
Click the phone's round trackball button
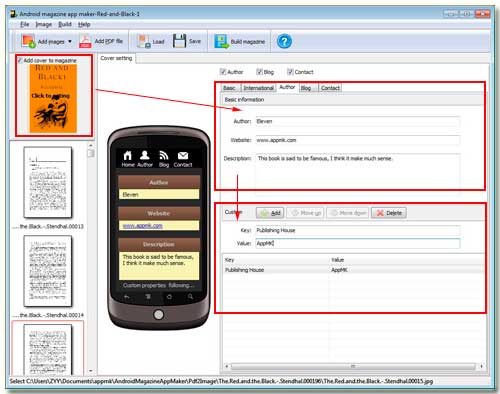point(159,314)
